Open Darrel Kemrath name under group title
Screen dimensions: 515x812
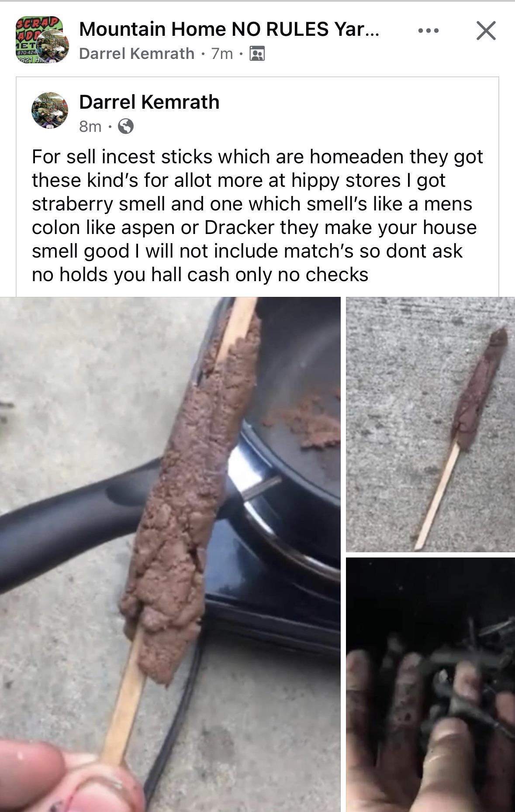137,54
